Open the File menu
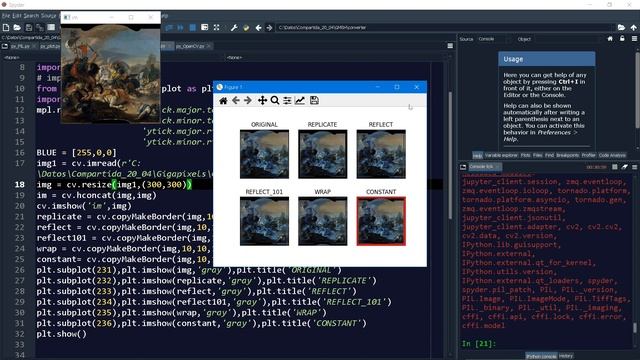Viewport: 640px width, 360px height. click(x=6, y=16)
